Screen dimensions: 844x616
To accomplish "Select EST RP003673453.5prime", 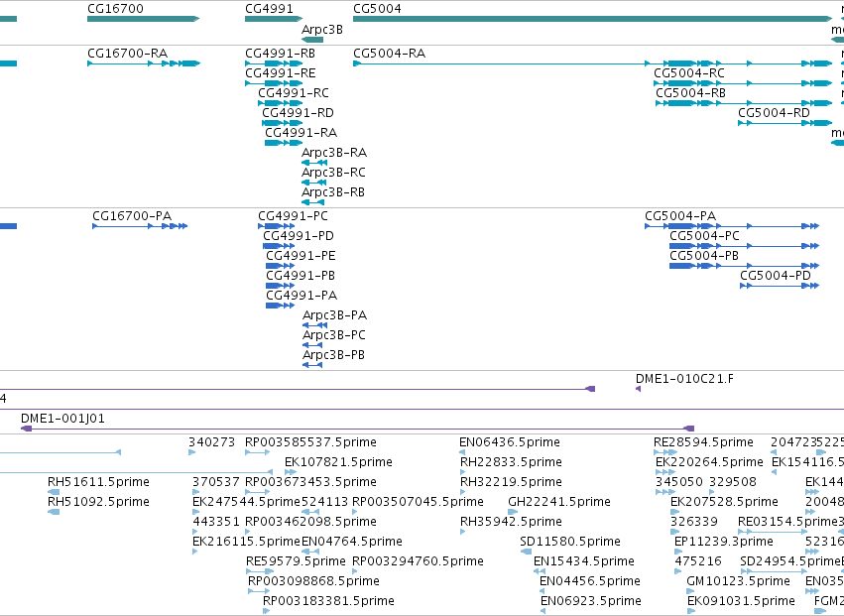I will (310, 482).
